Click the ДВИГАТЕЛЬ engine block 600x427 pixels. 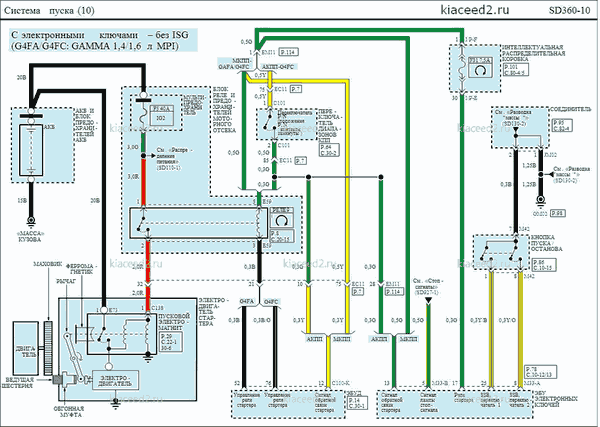26,349
